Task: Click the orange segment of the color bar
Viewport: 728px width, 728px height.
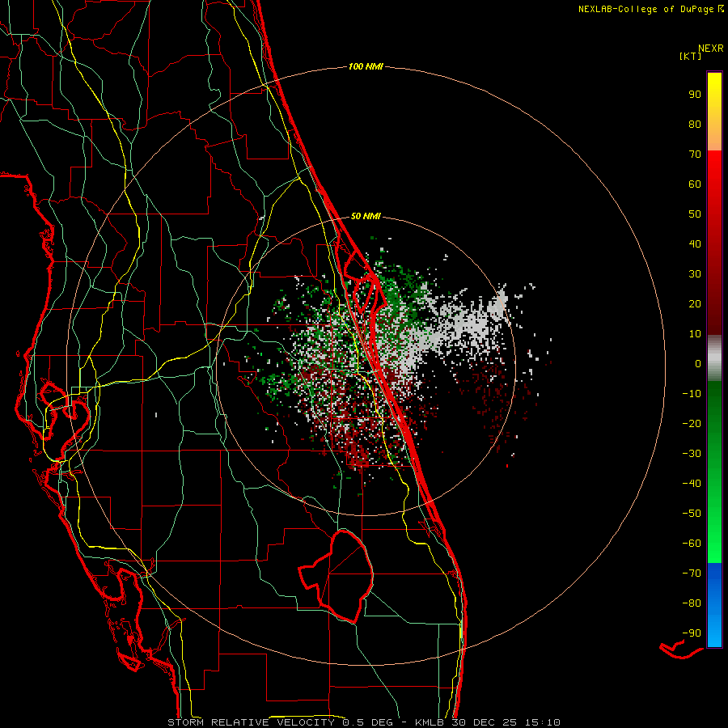Action: (x=714, y=137)
